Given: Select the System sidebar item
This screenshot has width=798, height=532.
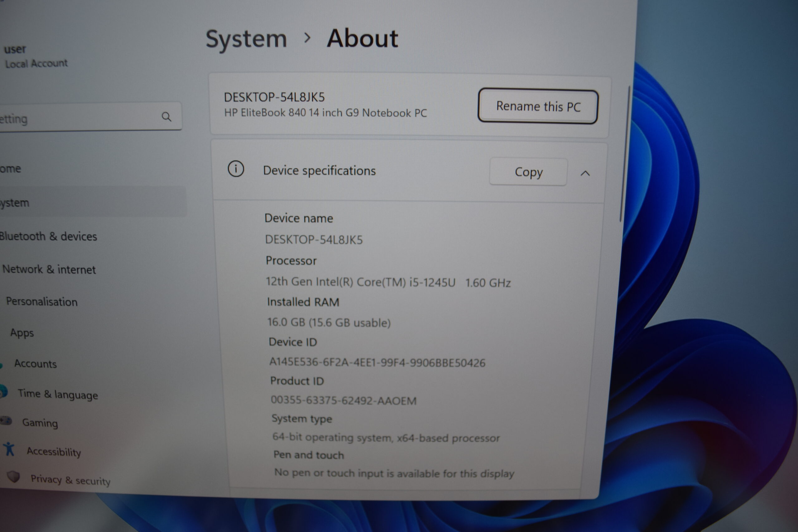Looking at the screenshot, I should point(93,202).
